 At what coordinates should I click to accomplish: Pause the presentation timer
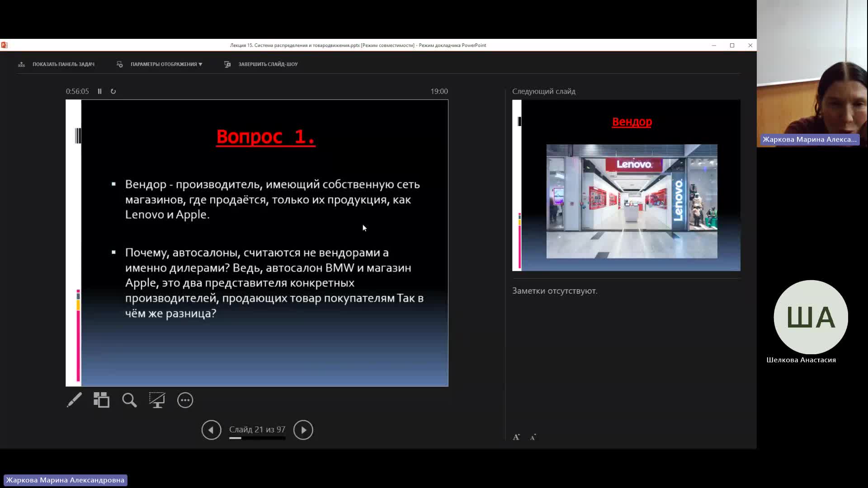[x=99, y=91]
